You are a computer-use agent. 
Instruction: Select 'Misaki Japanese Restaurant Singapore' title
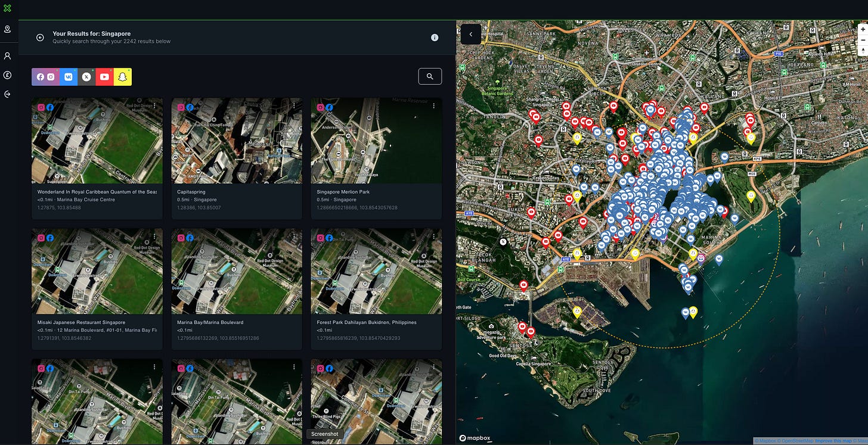pos(82,322)
